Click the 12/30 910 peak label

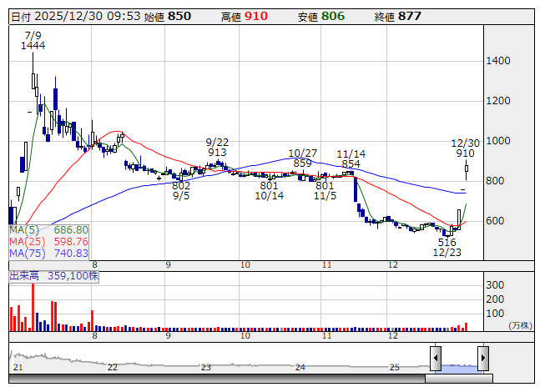point(465,148)
